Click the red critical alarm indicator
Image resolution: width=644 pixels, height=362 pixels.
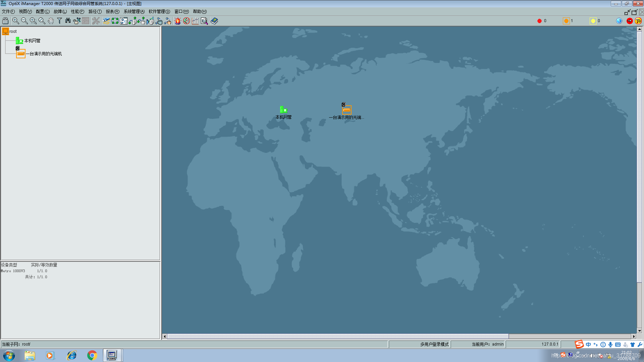tap(539, 21)
